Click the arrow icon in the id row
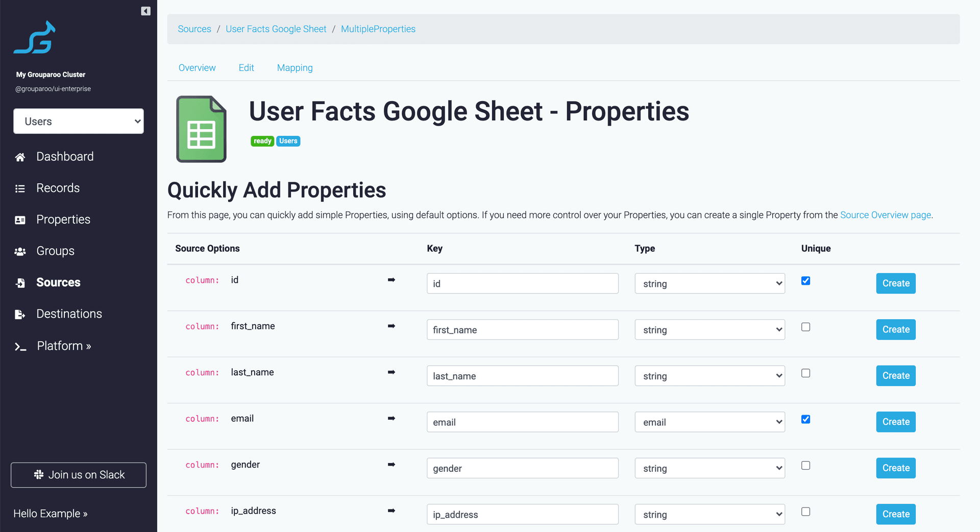The width and height of the screenshot is (980, 532). pos(391,280)
